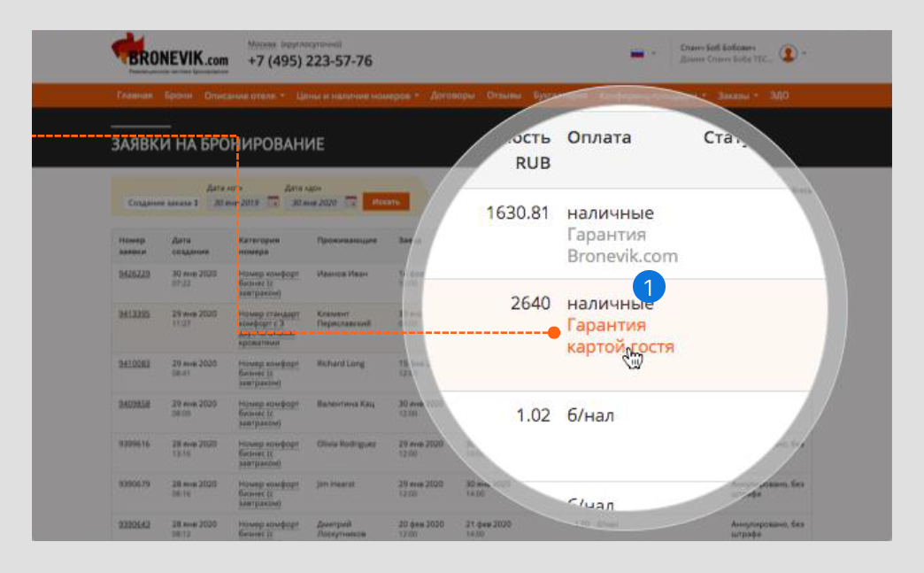
Task: Open the Создание заказа filter dropdown
Action: point(163,202)
